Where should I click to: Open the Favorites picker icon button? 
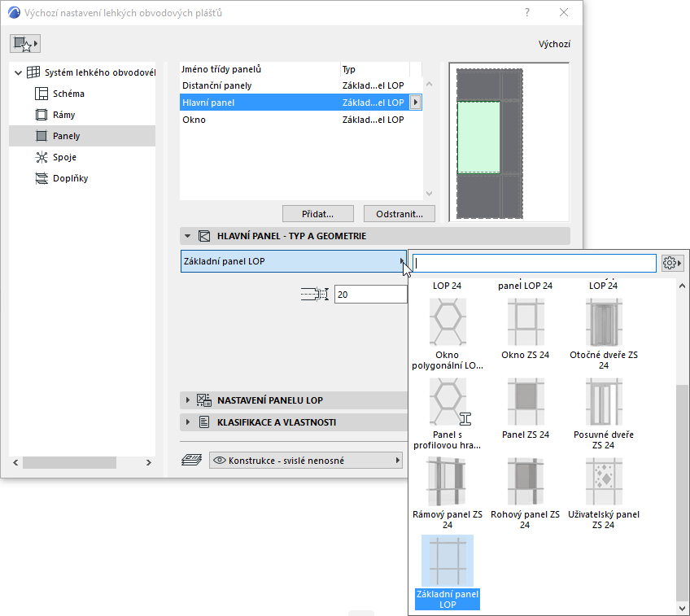pyautogui.click(x=25, y=44)
